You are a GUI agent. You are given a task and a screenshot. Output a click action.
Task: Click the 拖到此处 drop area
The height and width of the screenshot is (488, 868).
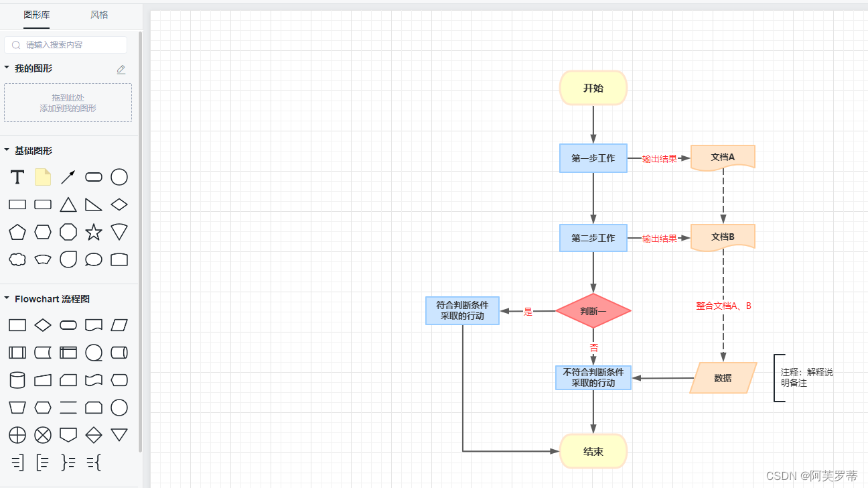[68, 103]
